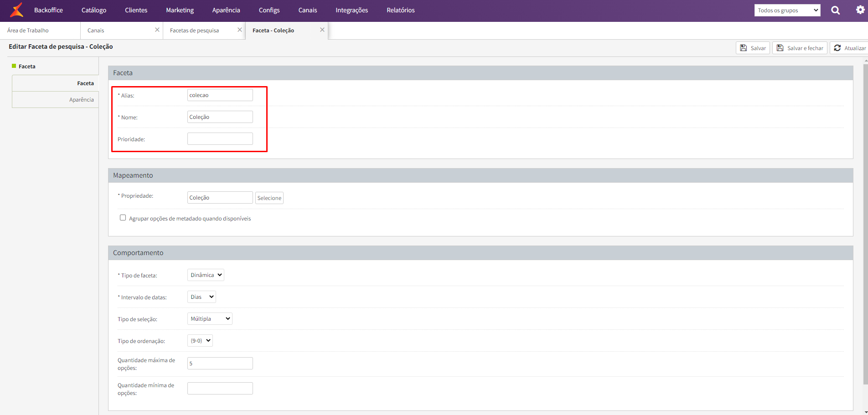Select the Faceta sidebar section

coord(55,83)
